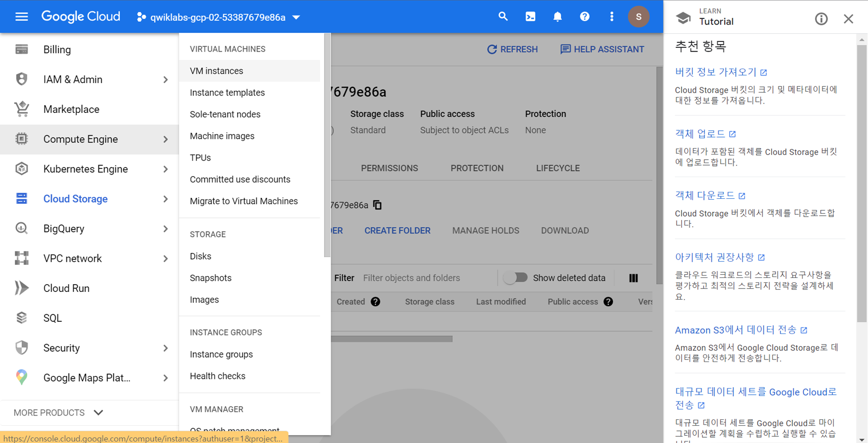Open the column display options icon
The image size is (868, 443).
634,278
